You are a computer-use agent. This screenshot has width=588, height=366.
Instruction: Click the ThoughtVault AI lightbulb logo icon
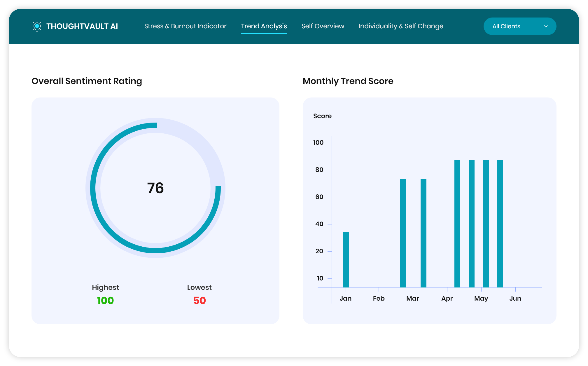pyautogui.click(x=37, y=26)
